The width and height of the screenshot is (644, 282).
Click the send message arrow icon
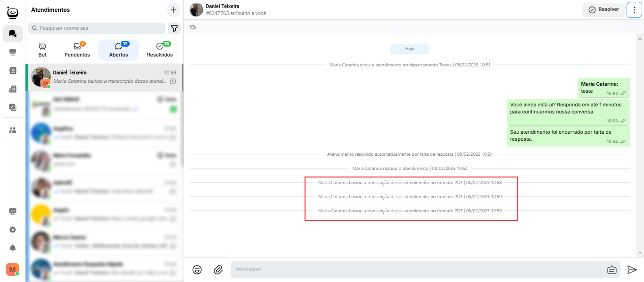click(x=632, y=270)
